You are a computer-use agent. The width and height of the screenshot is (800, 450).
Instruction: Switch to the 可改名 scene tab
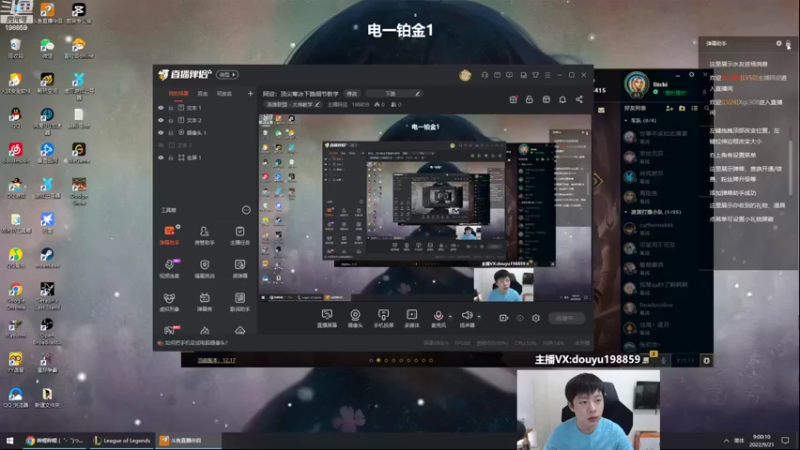[x=224, y=94]
